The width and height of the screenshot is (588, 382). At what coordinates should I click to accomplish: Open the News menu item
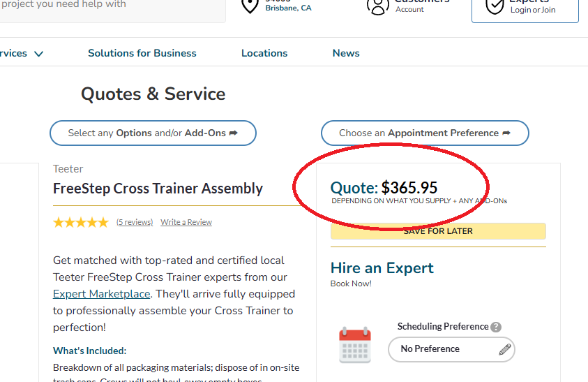346,53
